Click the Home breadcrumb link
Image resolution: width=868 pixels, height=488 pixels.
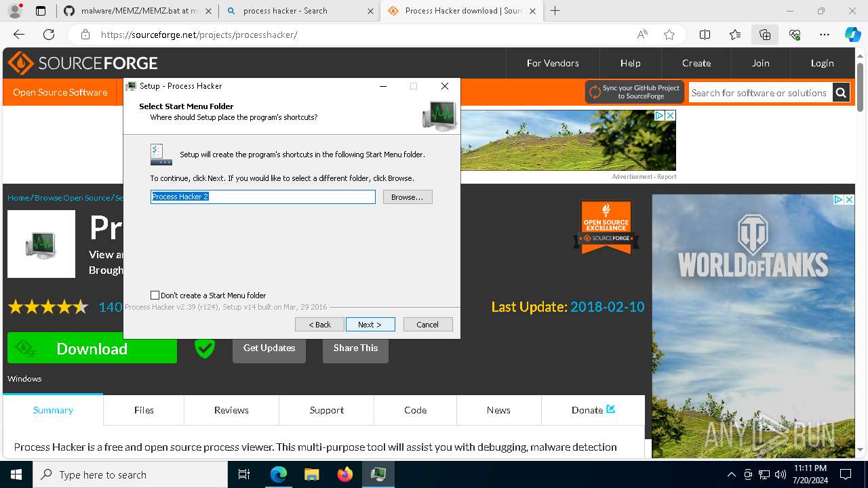tap(18, 198)
